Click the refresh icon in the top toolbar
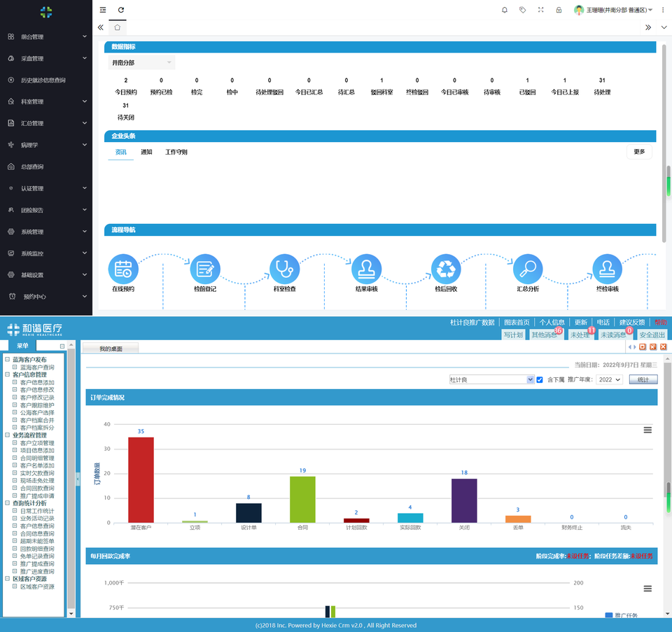The width and height of the screenshot is (672, 632). tap(121, 10)
